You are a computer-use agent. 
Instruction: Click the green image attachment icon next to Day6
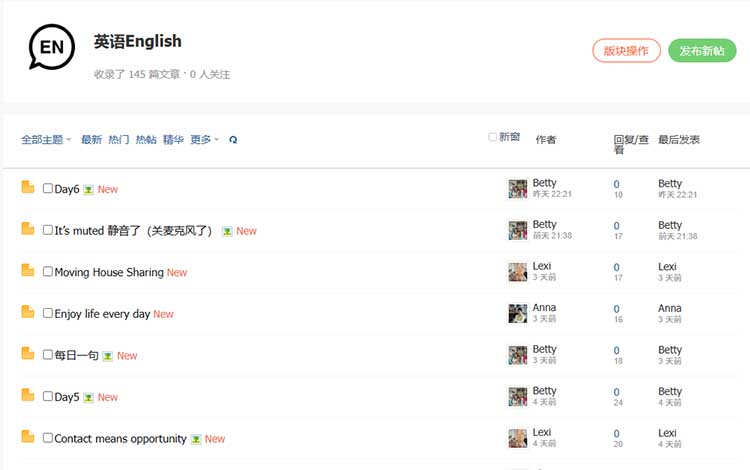[x=88, y=189]
